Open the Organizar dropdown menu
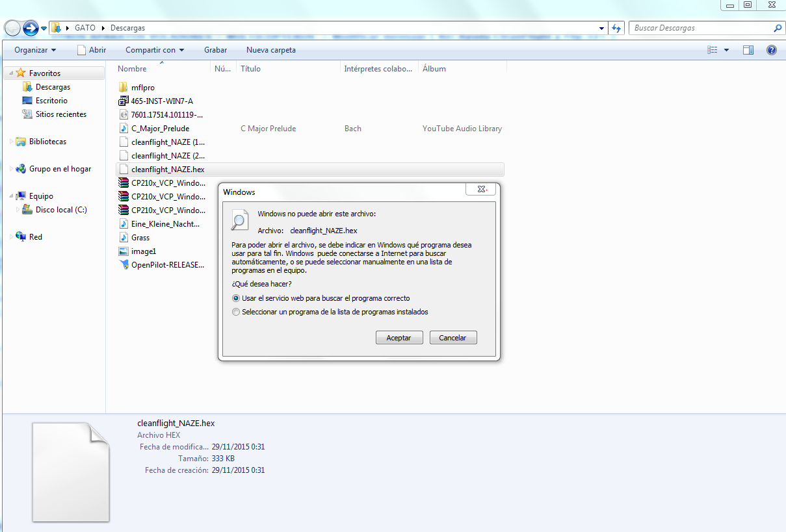 point(35,50)
